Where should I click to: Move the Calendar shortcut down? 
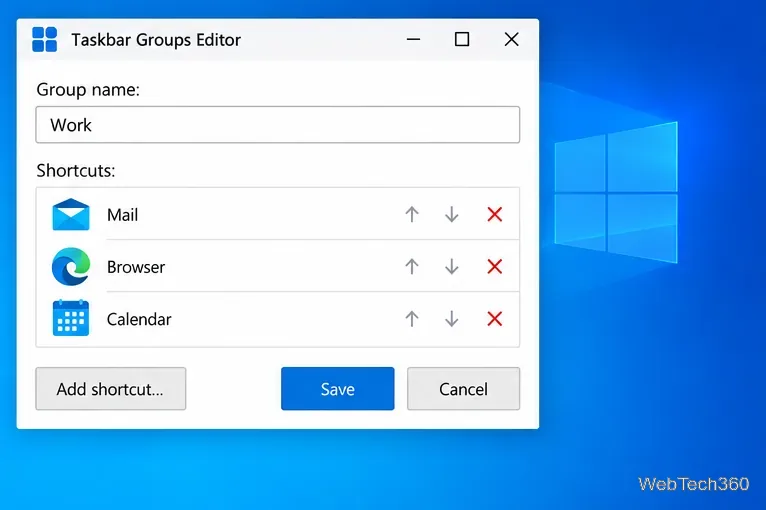(452, 319)
